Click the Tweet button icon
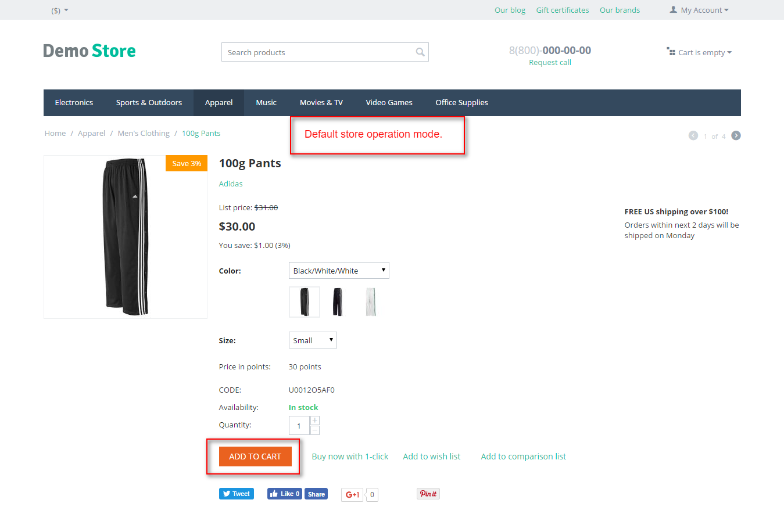 (x=236, y=493)
